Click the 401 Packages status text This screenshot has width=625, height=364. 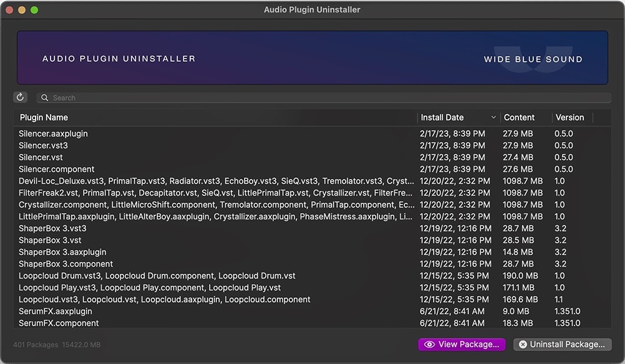pos(36,345)
